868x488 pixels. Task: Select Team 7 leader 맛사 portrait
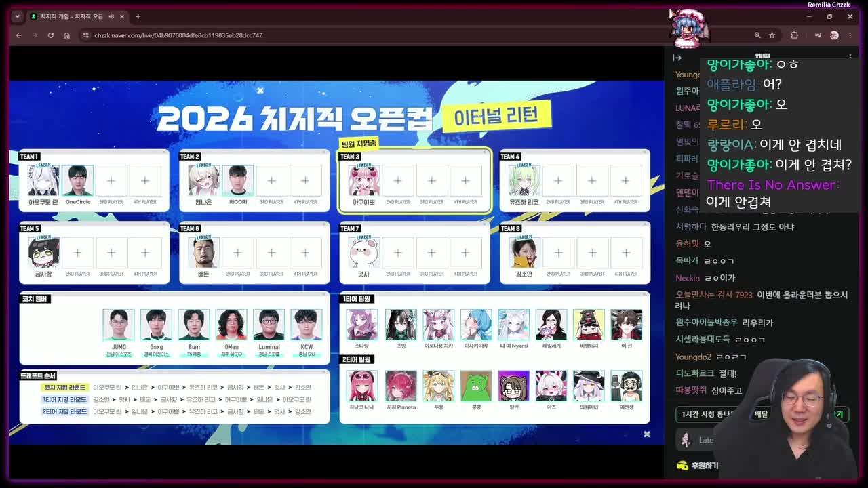pos(363,252)
